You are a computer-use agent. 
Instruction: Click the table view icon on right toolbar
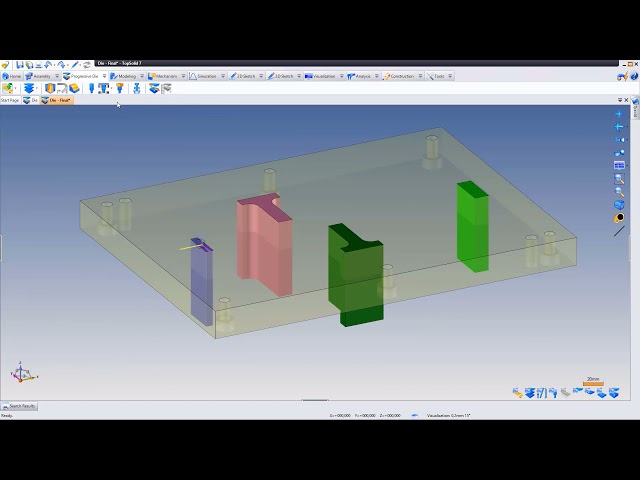click(619, 166)
